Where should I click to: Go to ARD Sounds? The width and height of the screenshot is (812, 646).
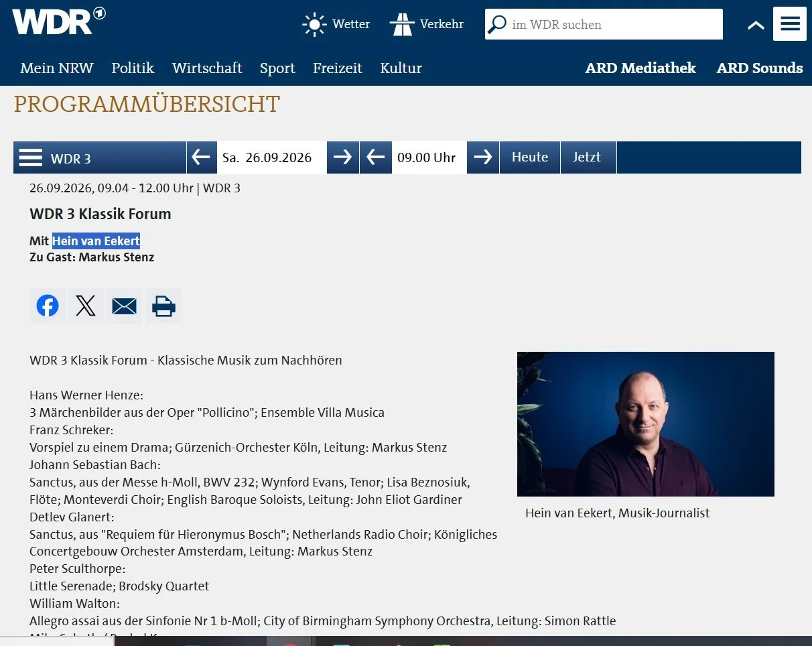click(760, 68)
